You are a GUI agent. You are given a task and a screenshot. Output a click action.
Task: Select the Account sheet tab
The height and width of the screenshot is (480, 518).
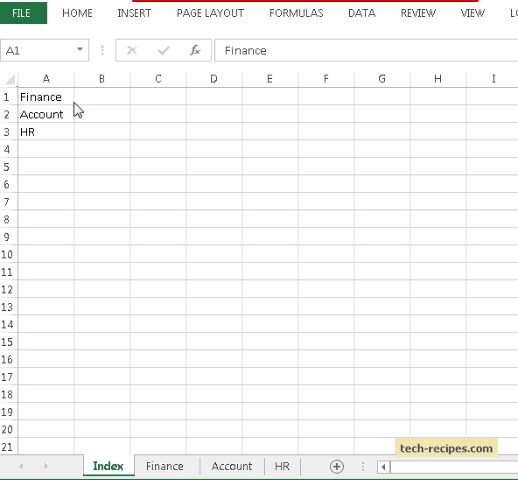232,466
